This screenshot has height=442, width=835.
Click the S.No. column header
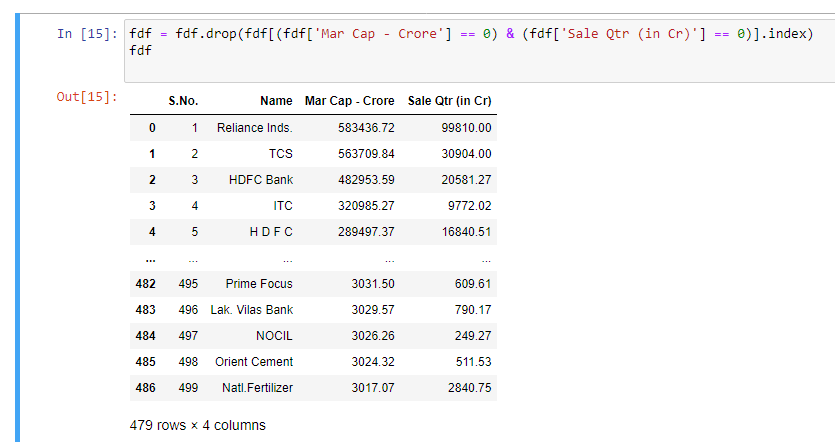point(183,101)
